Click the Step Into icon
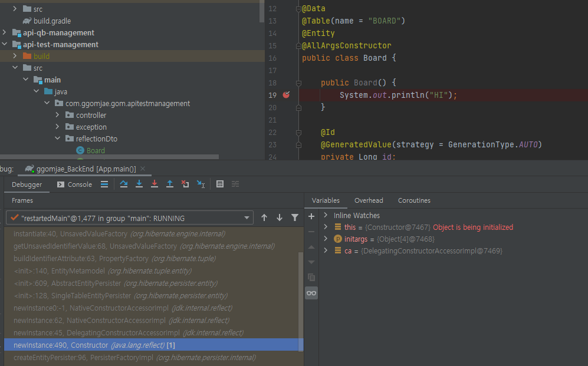Viewport: 588px width, 366px height. tap(139, 184)
